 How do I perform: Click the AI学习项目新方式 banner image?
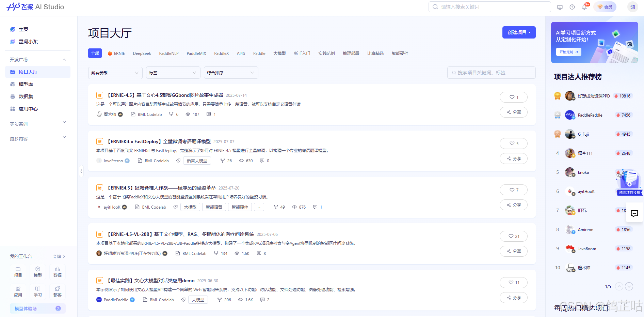[594, 42]
